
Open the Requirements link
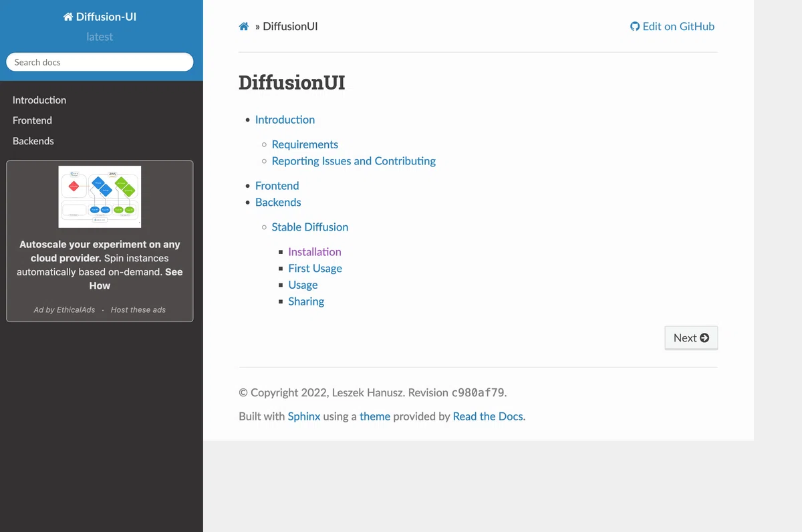(x=305, y=144)
